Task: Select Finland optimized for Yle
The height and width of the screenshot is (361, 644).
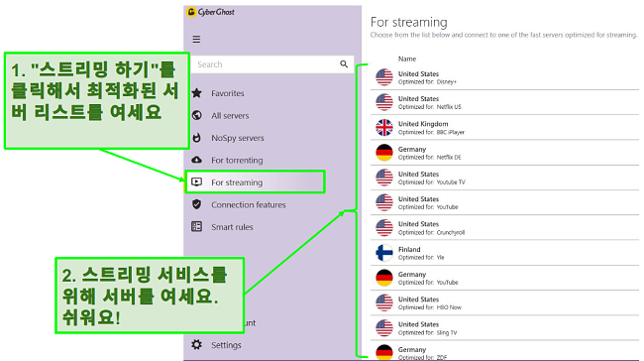Action: click(x=504, y=253)
